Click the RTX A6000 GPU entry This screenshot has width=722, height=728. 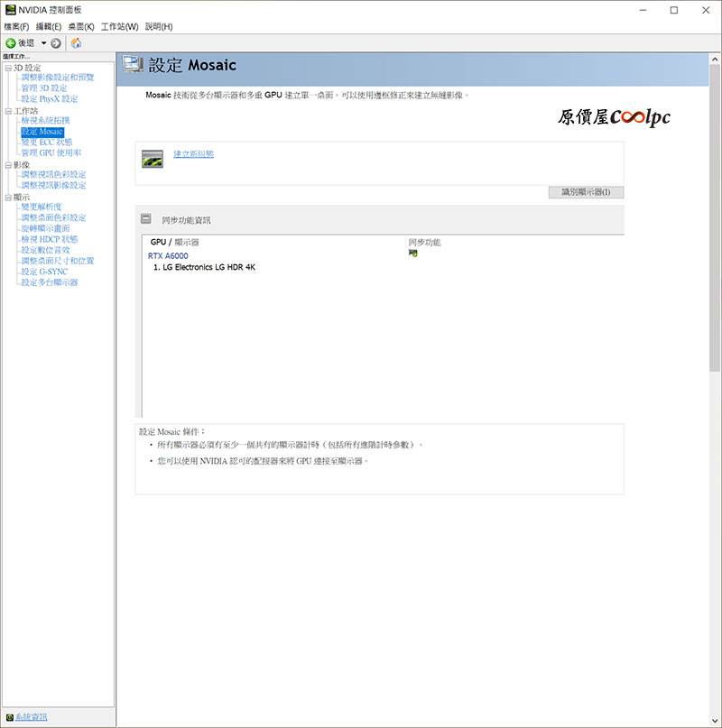[x=168, y=256]
